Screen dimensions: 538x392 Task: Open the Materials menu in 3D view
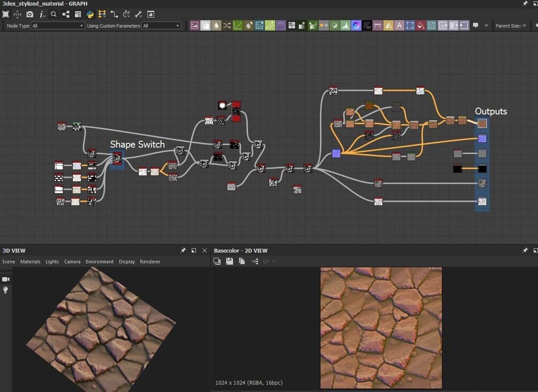point(30,262)
